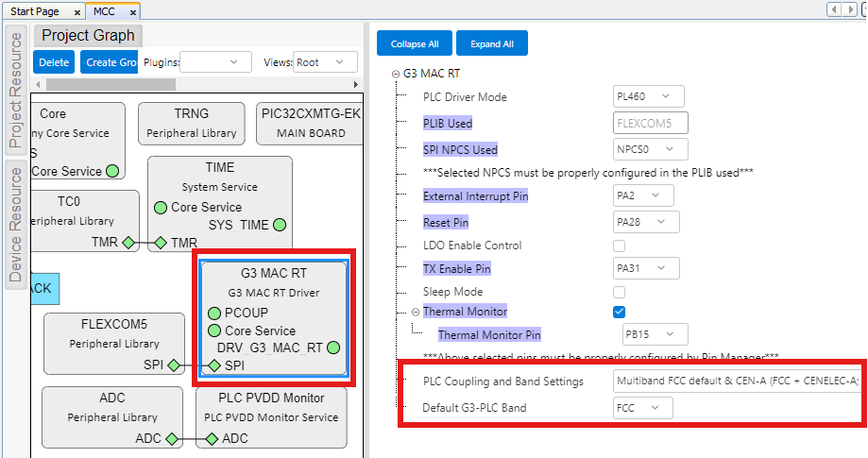Collapse the G3 MAC RT tree node
Image resolution: width=868 pixels, height=458 pixels.
(395, 74)
